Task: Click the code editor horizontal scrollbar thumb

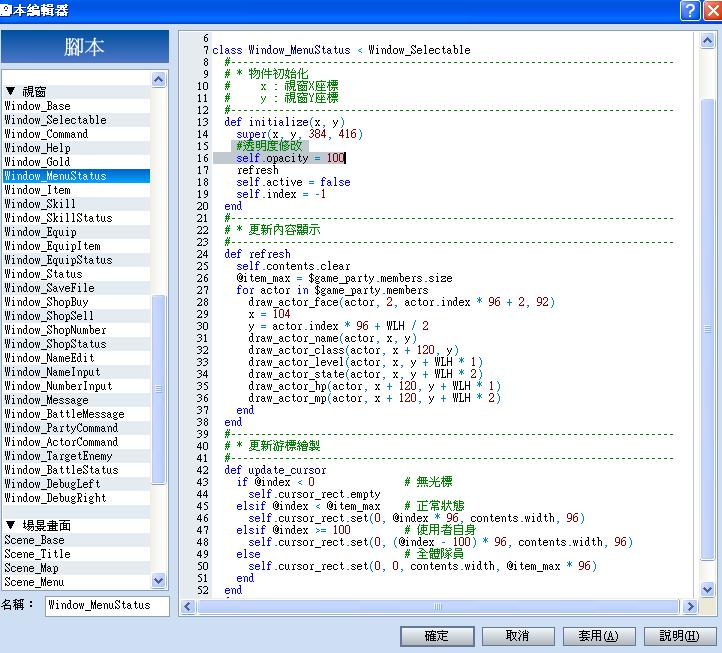Action: [438, 606]
